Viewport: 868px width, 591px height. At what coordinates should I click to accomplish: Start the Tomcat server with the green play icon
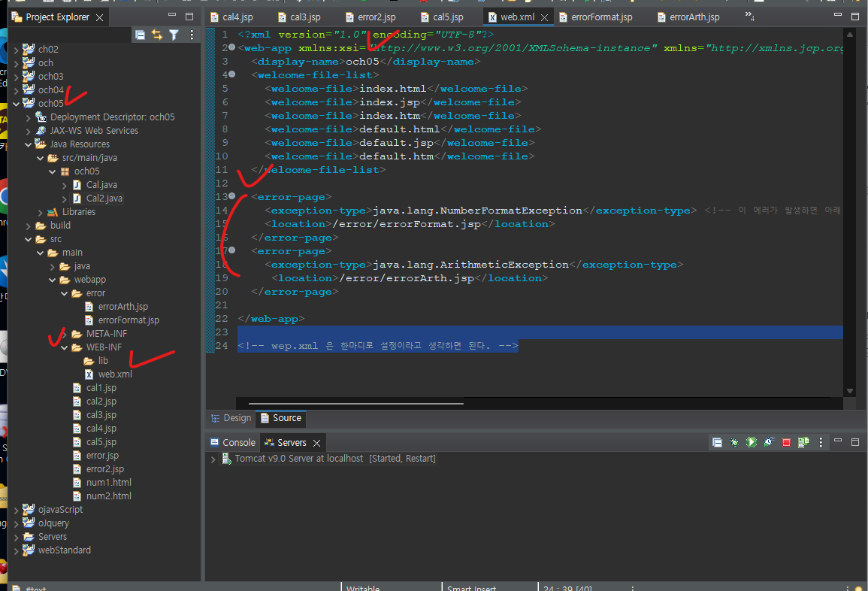click(x=751, y=443)
